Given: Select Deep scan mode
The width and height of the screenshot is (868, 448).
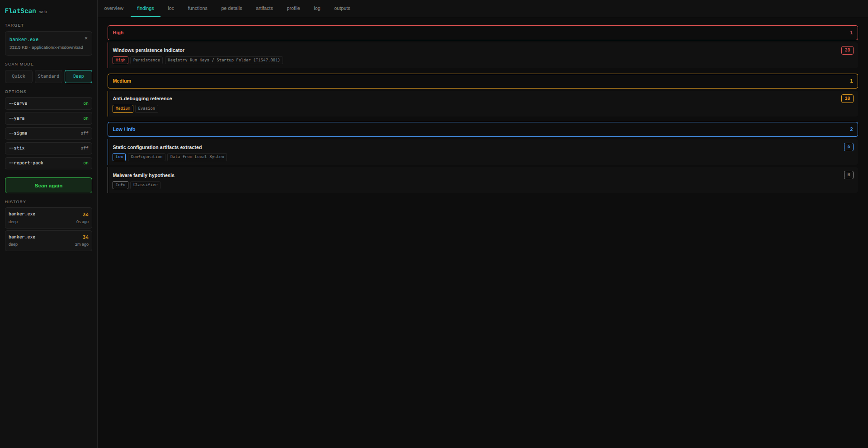Looking at the screenshot, I should click(x=78, y=76).
